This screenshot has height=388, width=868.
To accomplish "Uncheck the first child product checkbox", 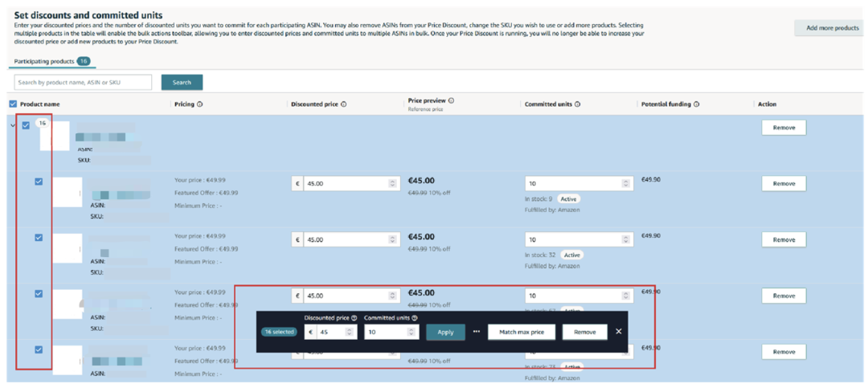I will [39, 181].
